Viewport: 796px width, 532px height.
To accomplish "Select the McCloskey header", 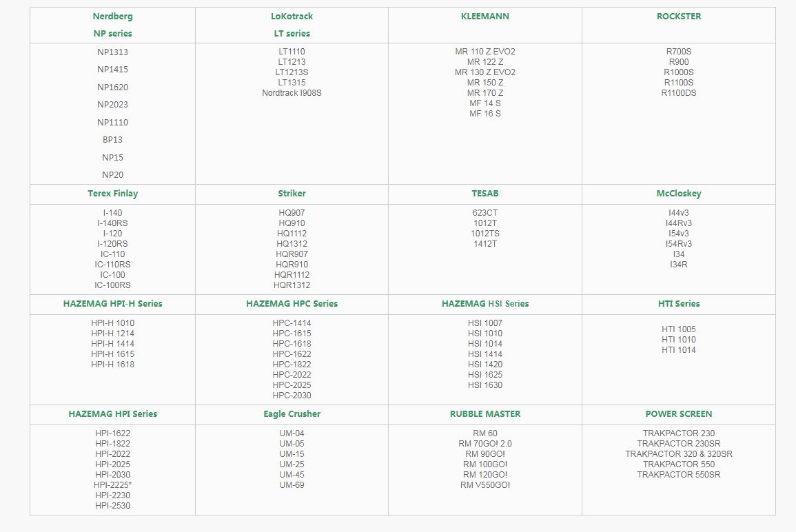I will (x=679, y=194).
